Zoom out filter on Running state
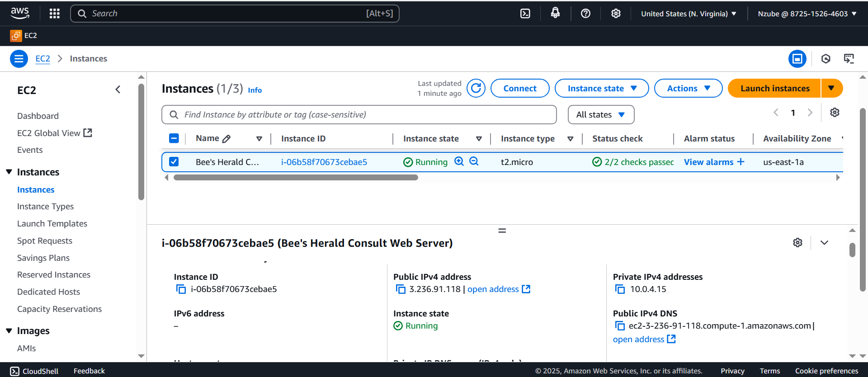This screenshot has height=377, width=868. tap(474, 161)
